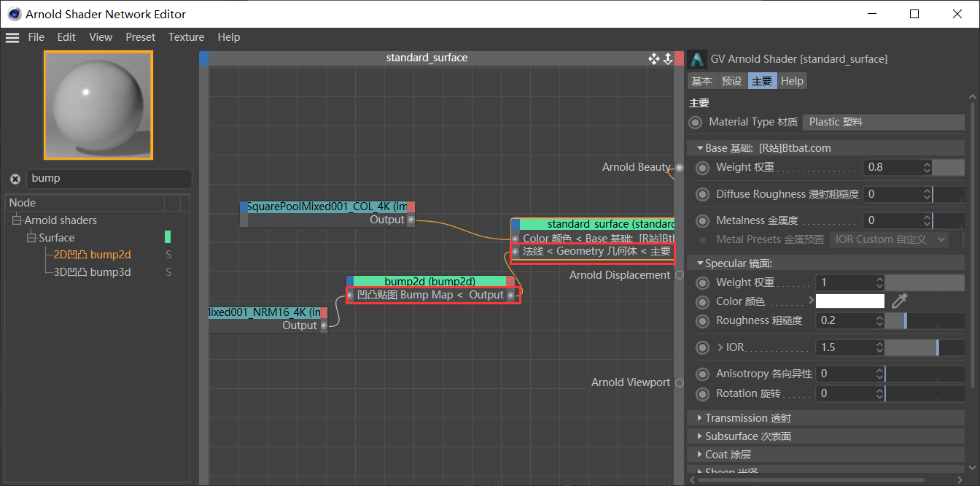
Task: Click Arnold Beauty output port
Action: click(680, 167)
